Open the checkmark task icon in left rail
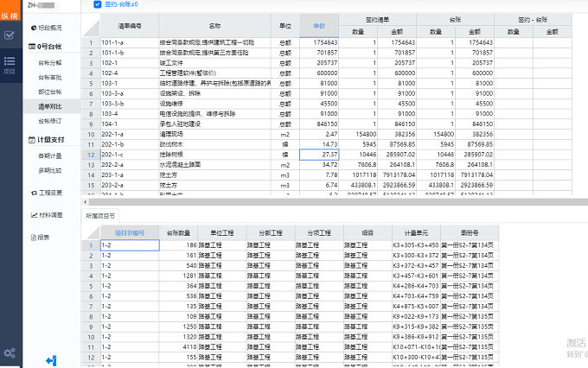 coord(10,35)
